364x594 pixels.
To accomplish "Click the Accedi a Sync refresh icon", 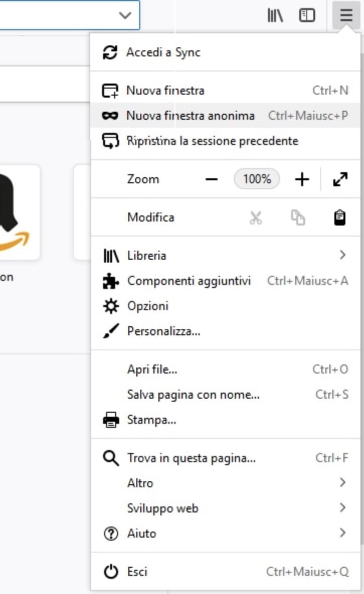I will coord(110,52).
